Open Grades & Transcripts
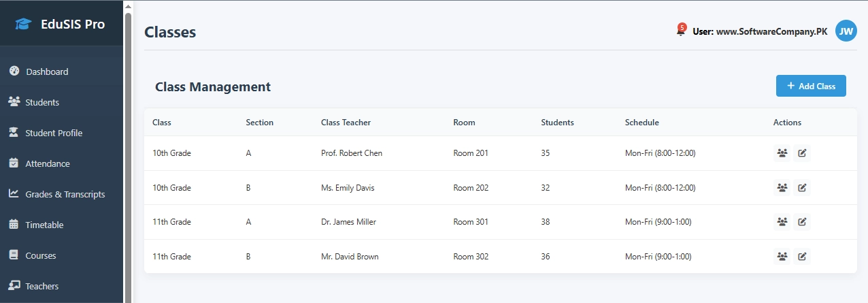The height and width of the screenshot is (303, 868). 65,194
